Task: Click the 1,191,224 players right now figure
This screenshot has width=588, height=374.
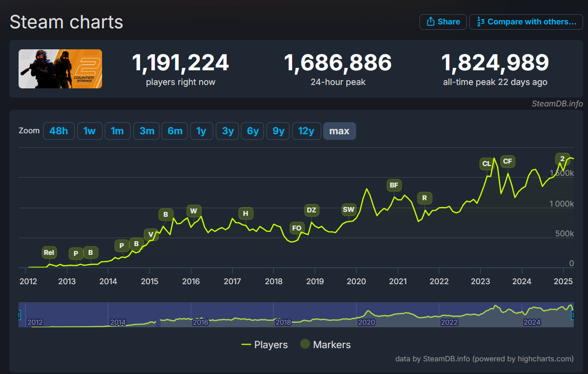Action: (x=181, y=63)
